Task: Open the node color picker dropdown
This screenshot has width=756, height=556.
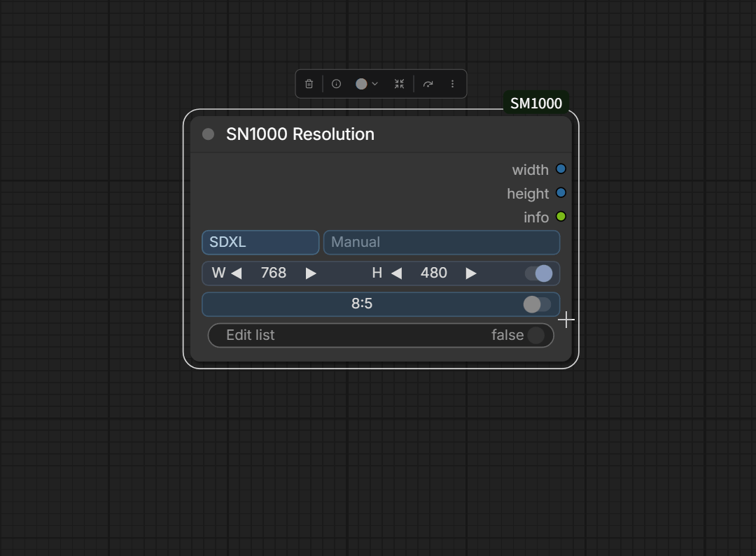Action: coord(367,84)
